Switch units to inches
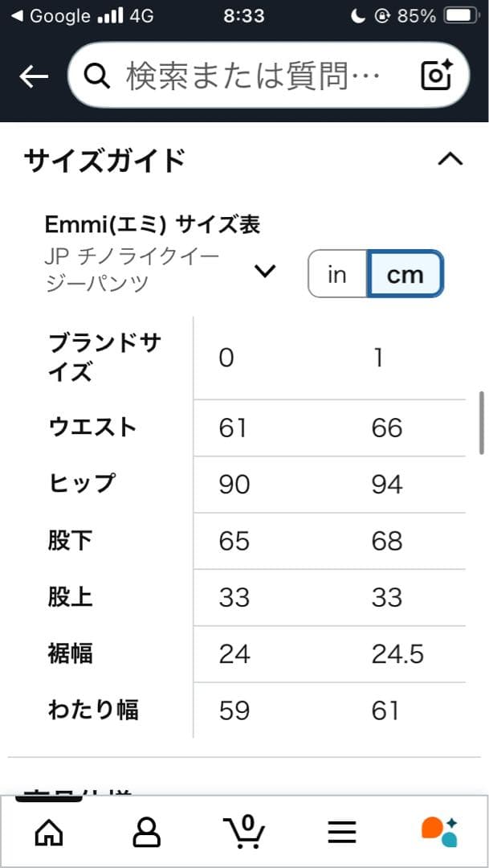489x868 pixels. pyautogui.click(x=336, y=273)
